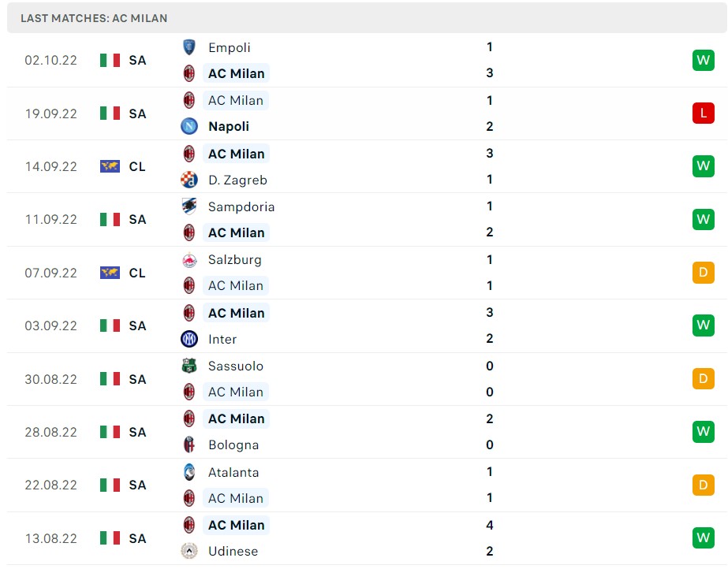
Task: Click the D badge for the Salzburg draw
Action: point(703,273)
